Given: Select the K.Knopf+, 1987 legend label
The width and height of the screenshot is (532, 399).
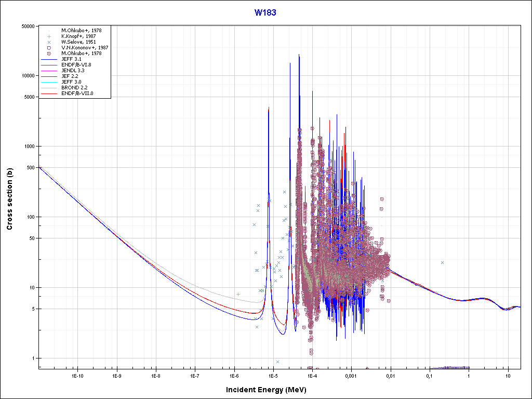Looking at the screenshot, I should pos(78,36).
